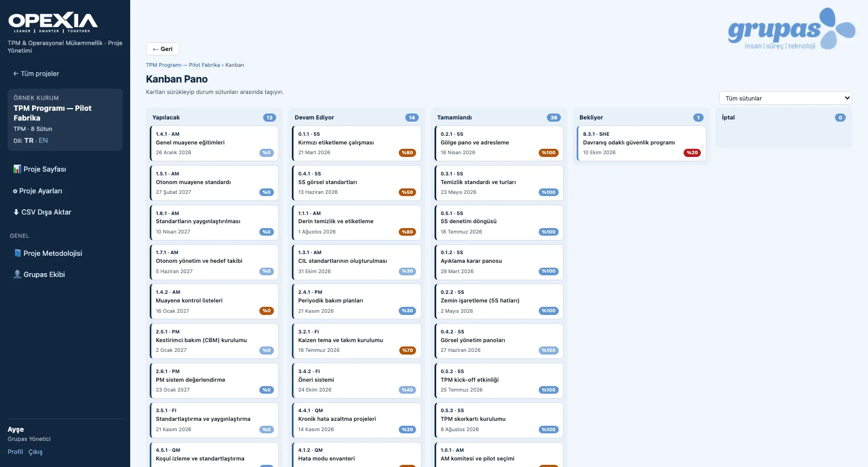This screenshot has width=868, height=467.
Task: Click the Geri back button
Action: (163, 49)
